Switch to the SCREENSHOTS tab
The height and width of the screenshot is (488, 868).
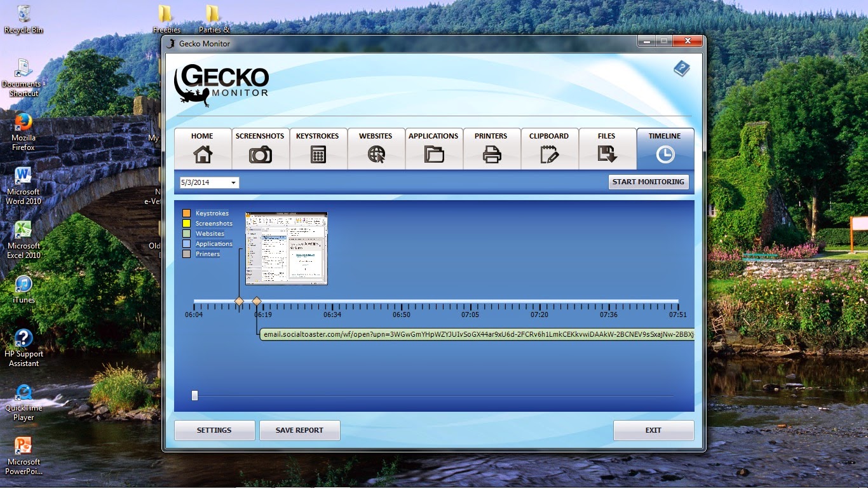260,149
